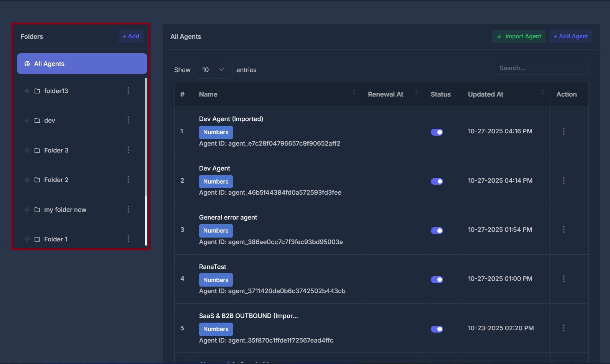Click the drag handle icon beside Folder 1
610x364 pixels.
point(27,239)
